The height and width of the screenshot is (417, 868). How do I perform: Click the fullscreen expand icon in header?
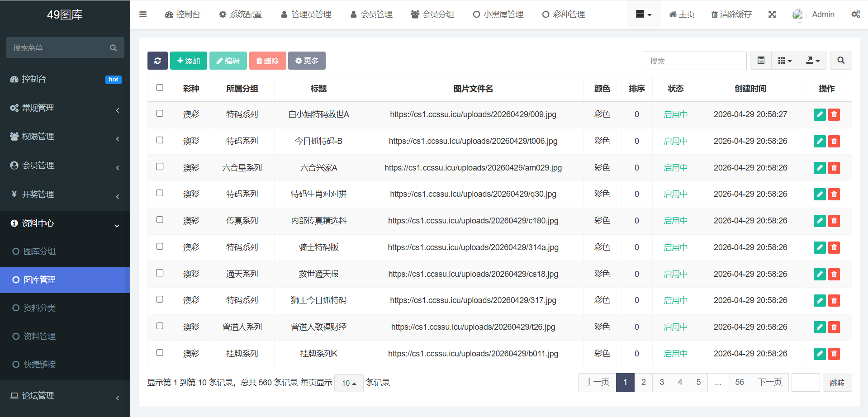(772, 14)
